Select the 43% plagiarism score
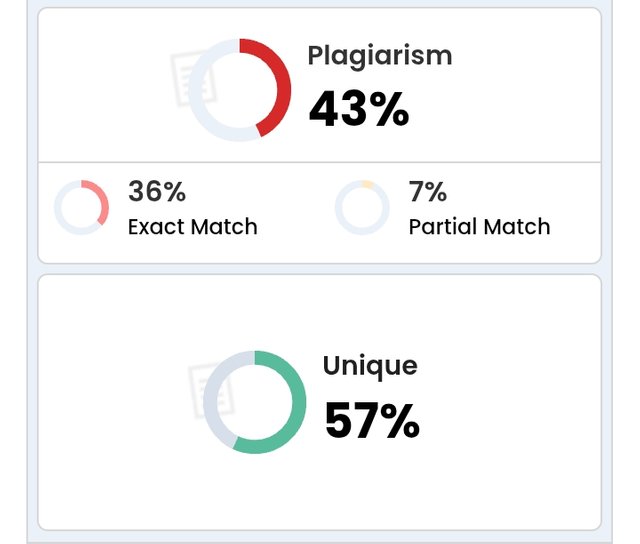Screen dimensions: 640x544 coord(359,109)
